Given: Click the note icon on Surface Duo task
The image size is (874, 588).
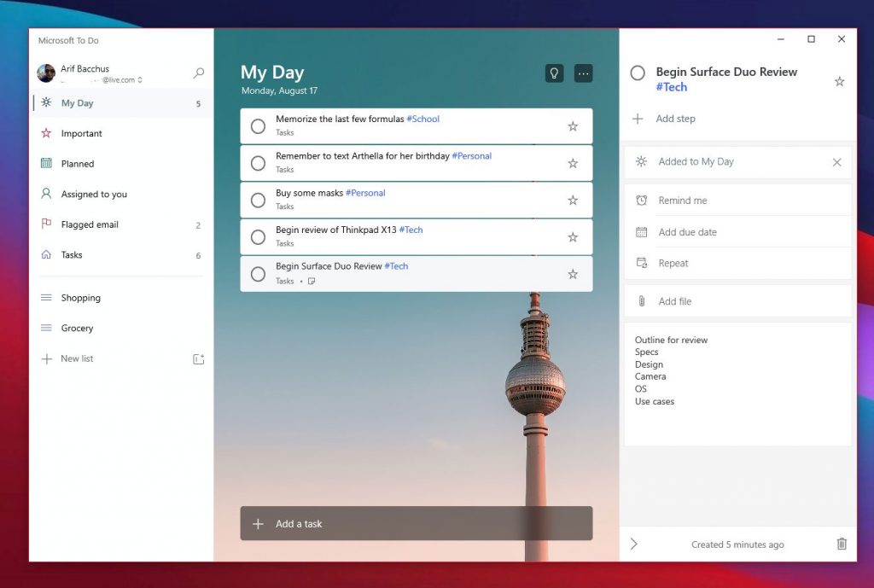Looking at the screenshot, I should click(x=312, y=281).
